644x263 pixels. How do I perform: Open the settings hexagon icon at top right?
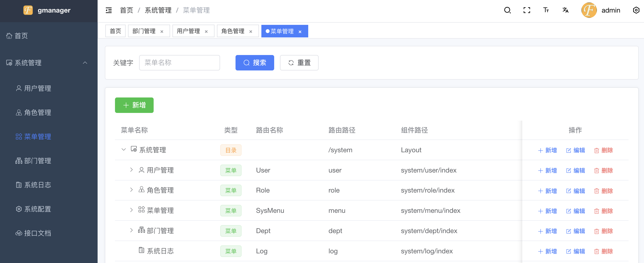(x=636, y=10)
